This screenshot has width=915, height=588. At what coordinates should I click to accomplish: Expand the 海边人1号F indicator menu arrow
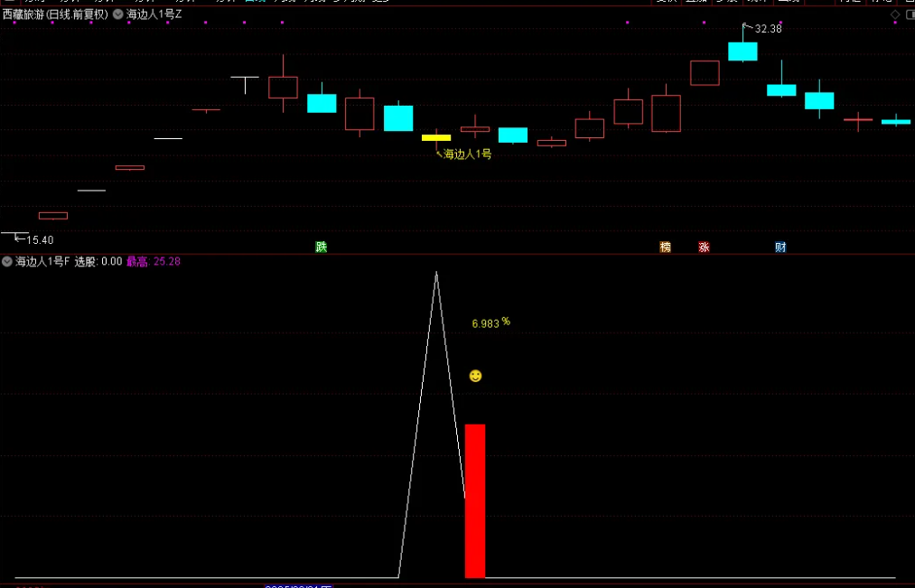tap(7, 262)
